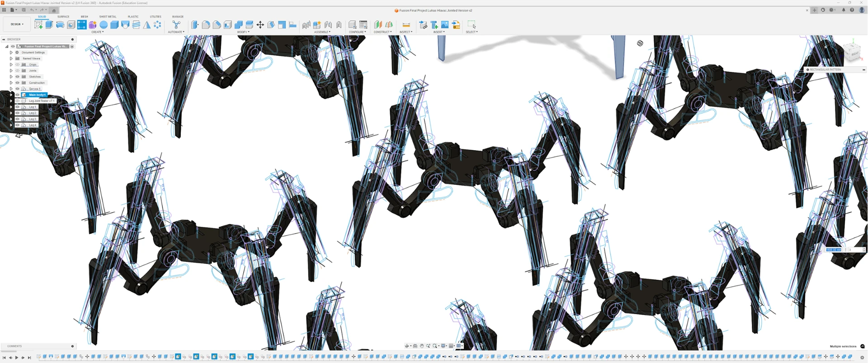This screenshot has width=868, height=363.
Task: Switch to the SHEET METAL tab
Action: pyautogui.click(x=108, y=17)
